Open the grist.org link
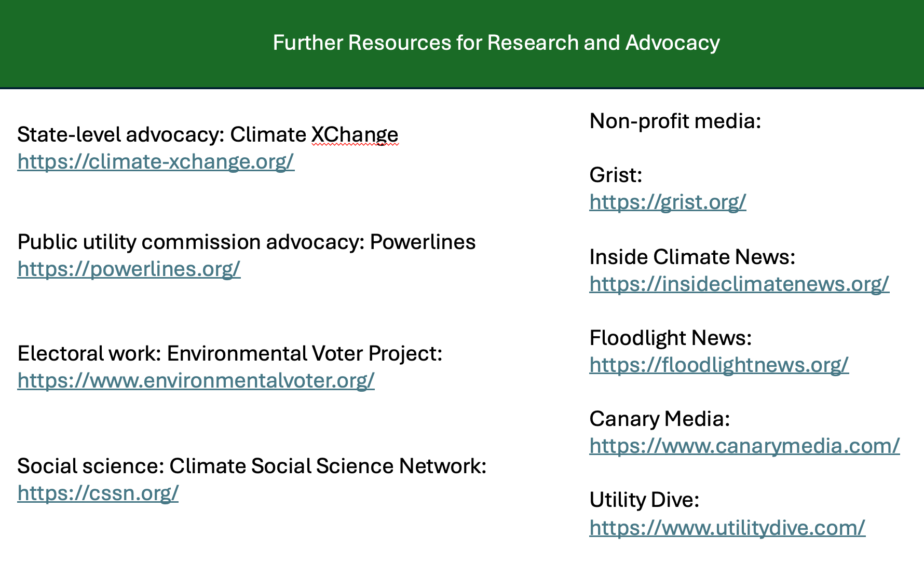924x578 pixels. tap(668, 202)
